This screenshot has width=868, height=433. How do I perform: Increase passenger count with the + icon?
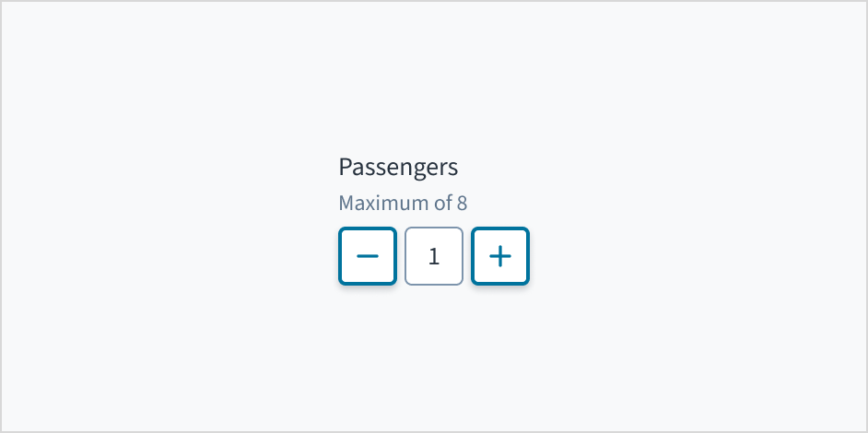(x=500, y=256)
